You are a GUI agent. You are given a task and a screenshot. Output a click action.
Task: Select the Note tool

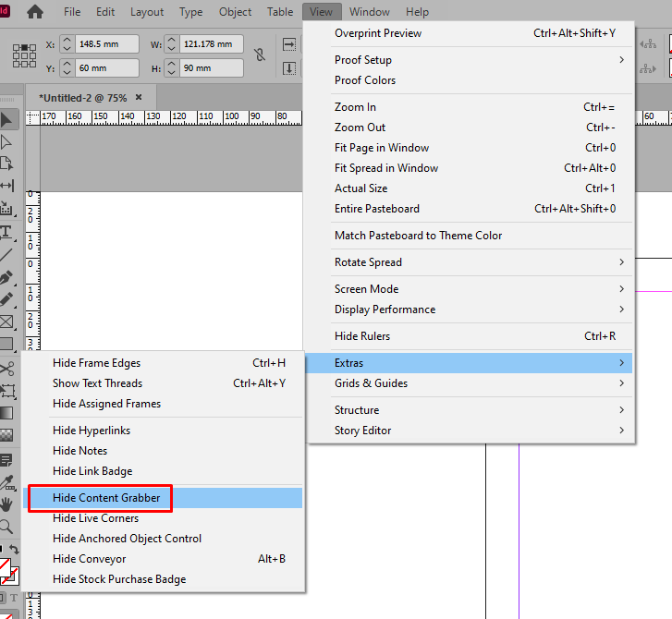(6, 460)
